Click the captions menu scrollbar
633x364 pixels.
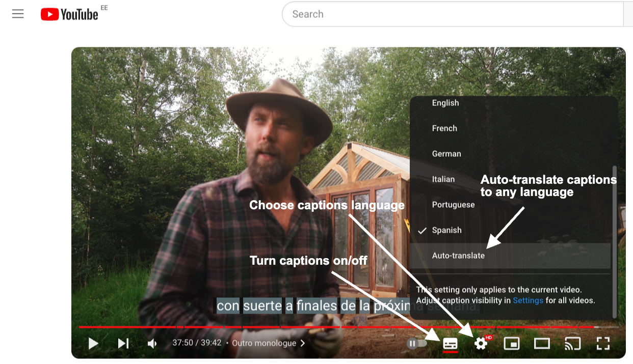pyautogui.click(x=615, y=242)
